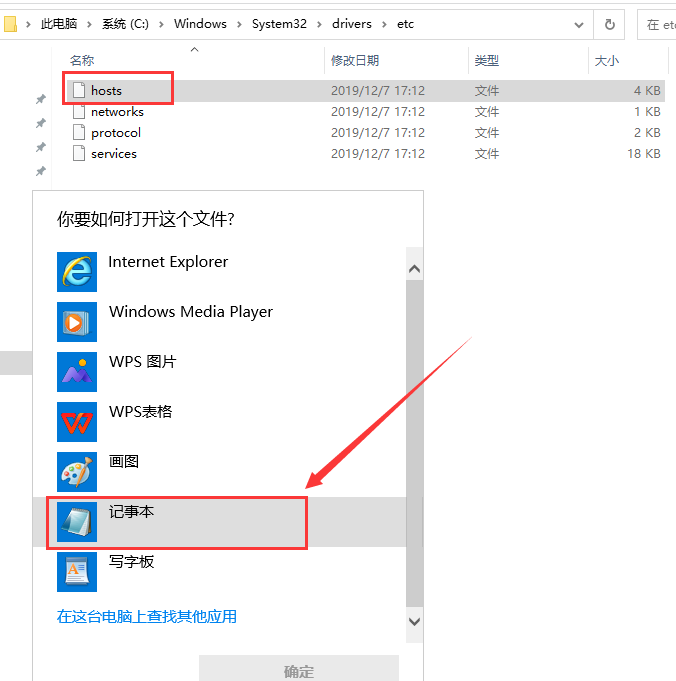The height and width of the screenshot is (681, 676).
Task: Click the 确定 button
Action: 299,669
